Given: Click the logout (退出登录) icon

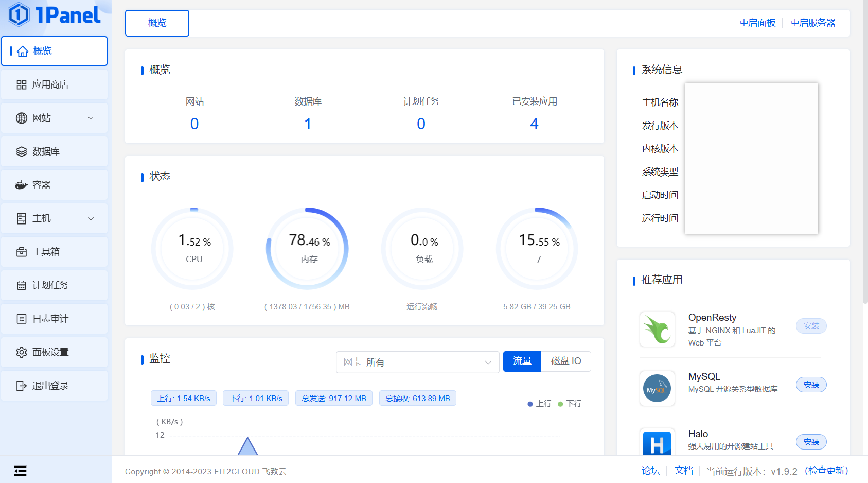Looking at the screenshot, I should coord(22,386).
